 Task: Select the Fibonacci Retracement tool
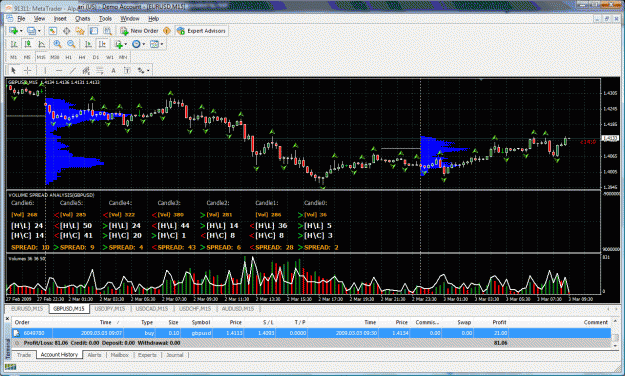100,71
